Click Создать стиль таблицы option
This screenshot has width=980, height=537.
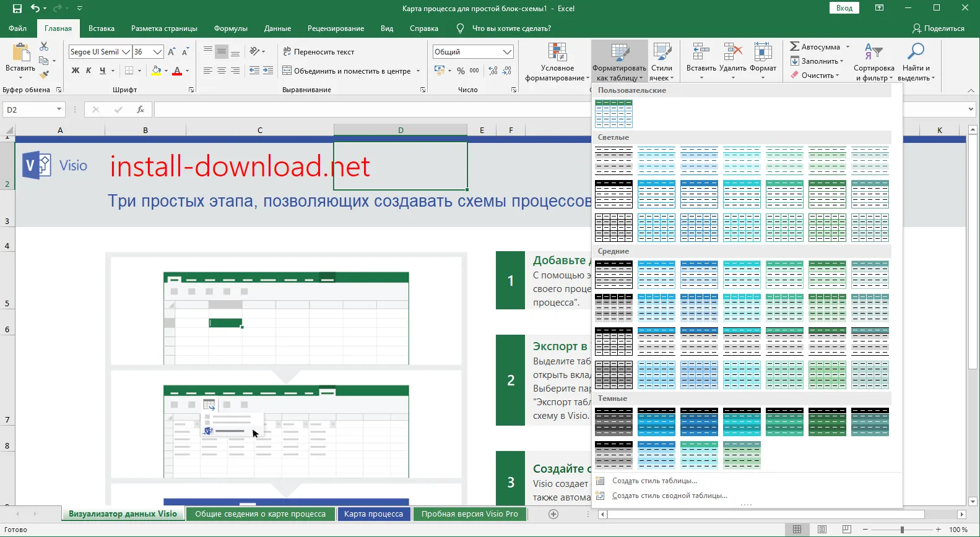[654, 481]
